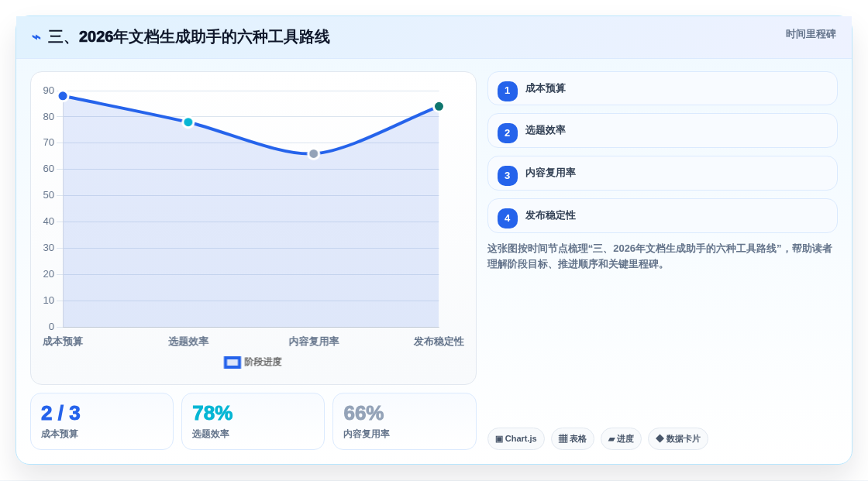Screen dimensions: 868x481
Task: Toggle the 阶段进度 legend box
Action: (x=232, y=362)
